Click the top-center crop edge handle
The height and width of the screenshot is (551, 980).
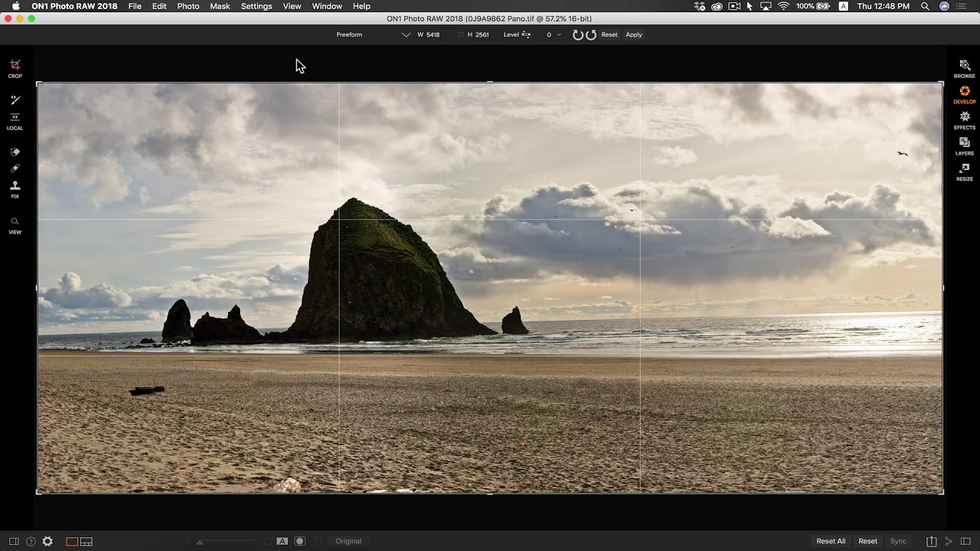coord(490,82)
